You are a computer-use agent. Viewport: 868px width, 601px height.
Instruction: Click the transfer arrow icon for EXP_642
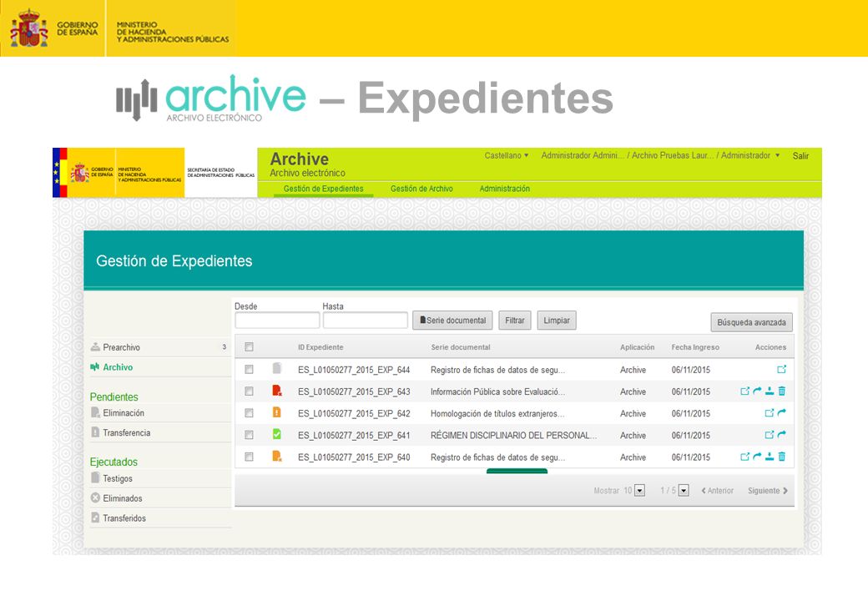[x=782, y=413]
